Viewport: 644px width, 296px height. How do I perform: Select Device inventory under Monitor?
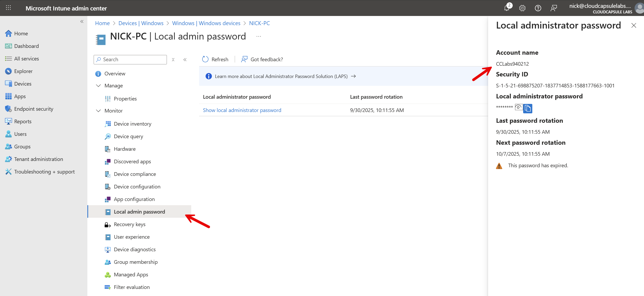click(132, 124)
